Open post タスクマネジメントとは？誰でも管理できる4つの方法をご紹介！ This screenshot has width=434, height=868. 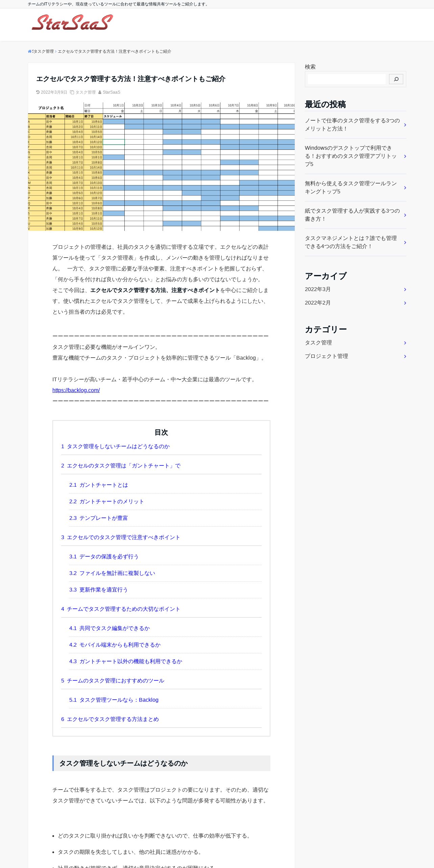[351, 242]
